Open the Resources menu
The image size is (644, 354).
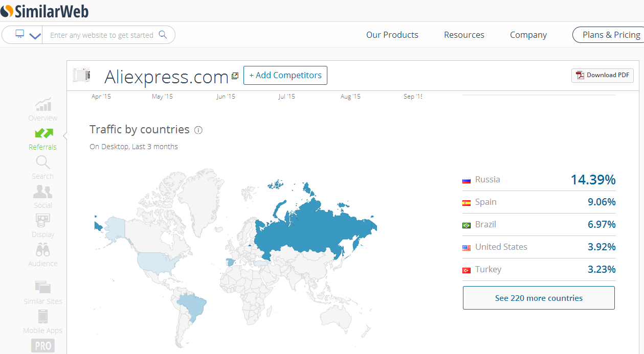(x=464, y=35)
